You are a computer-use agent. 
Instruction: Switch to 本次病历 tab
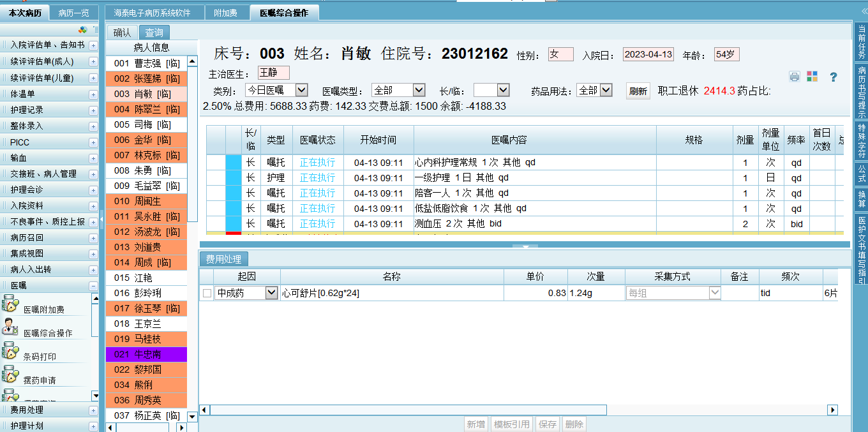point(25,13)
